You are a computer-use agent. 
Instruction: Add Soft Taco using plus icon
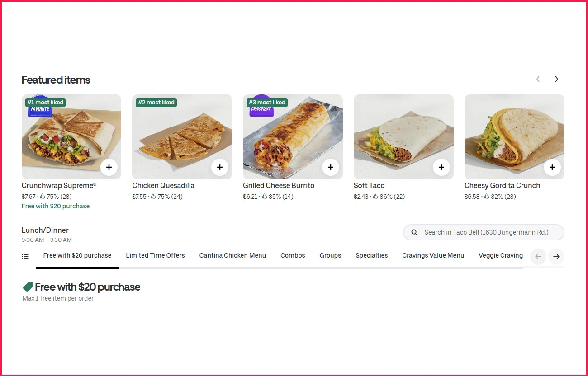(x=441, y=167)
